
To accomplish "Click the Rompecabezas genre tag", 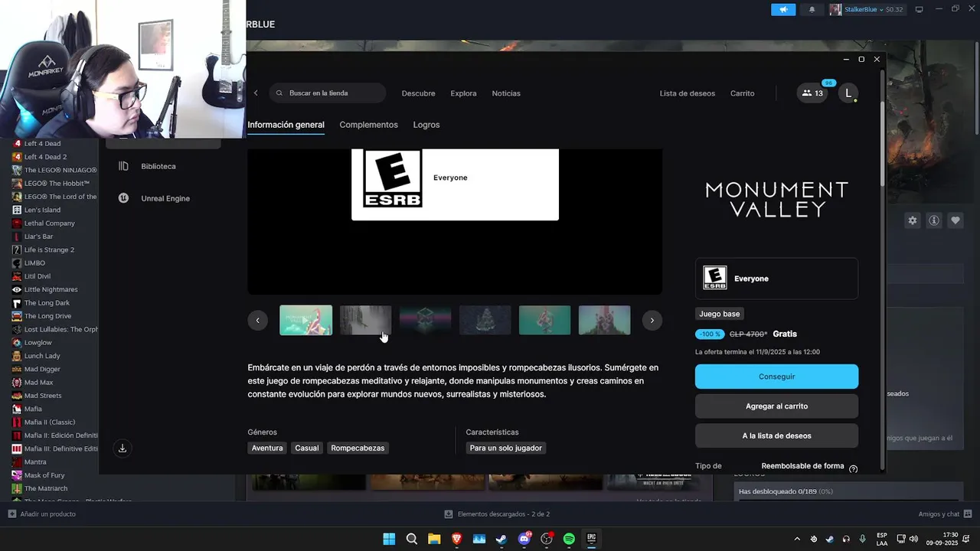I will 358,448.
